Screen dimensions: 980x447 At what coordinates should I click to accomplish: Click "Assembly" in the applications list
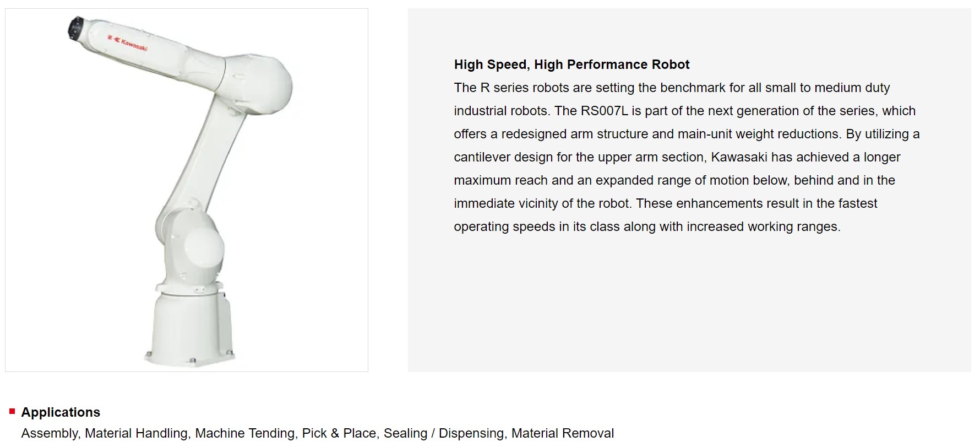(49, 433)
